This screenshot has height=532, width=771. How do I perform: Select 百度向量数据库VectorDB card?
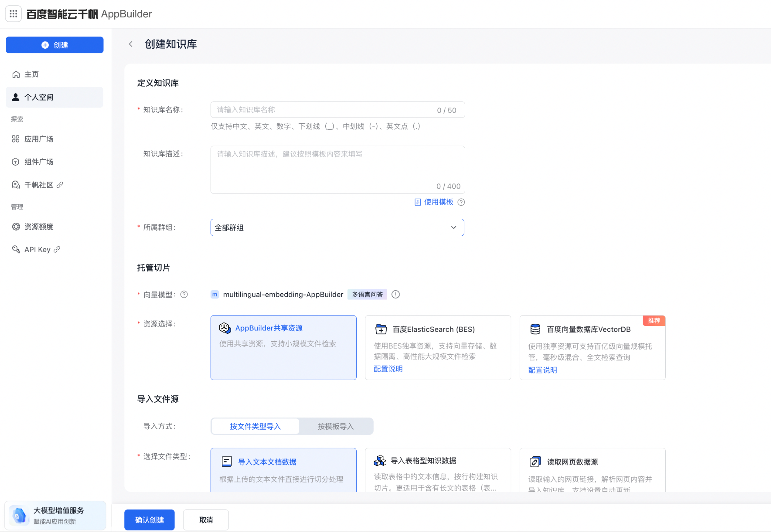[x=592, y=348]
